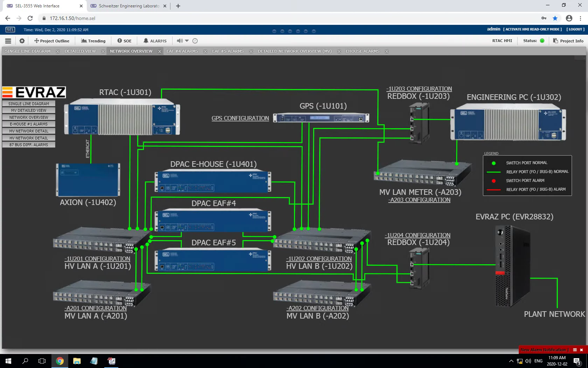Open the settings gear icon
588x368 pixels.
(22, 41)
